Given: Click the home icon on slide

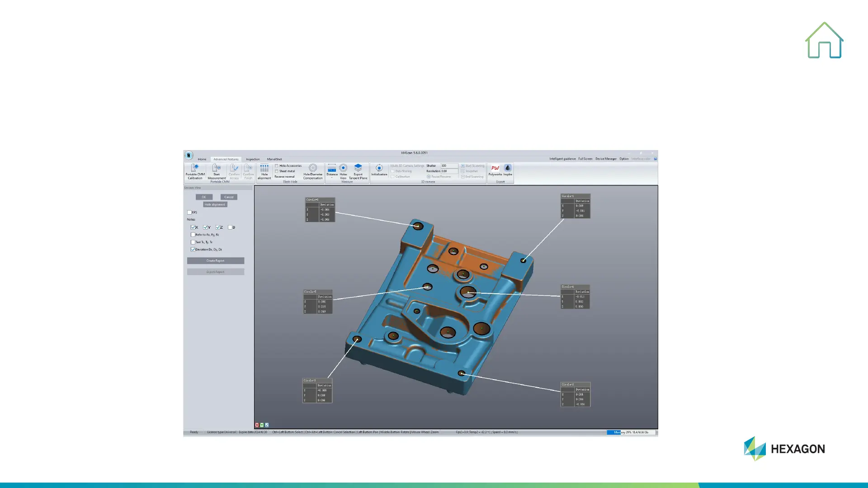Looking at the screenshot, I should tap(824, 41).
